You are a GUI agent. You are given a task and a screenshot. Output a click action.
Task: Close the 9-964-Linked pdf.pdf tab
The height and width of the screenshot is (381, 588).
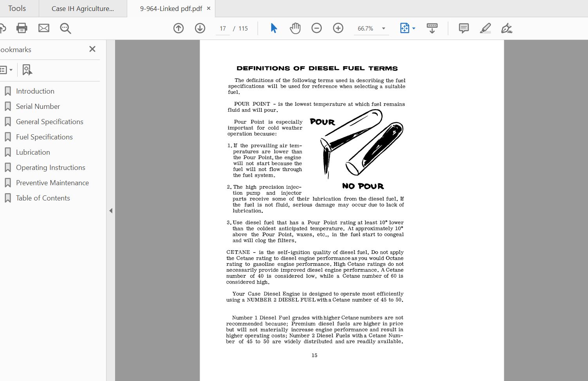[x=209, y=8]
